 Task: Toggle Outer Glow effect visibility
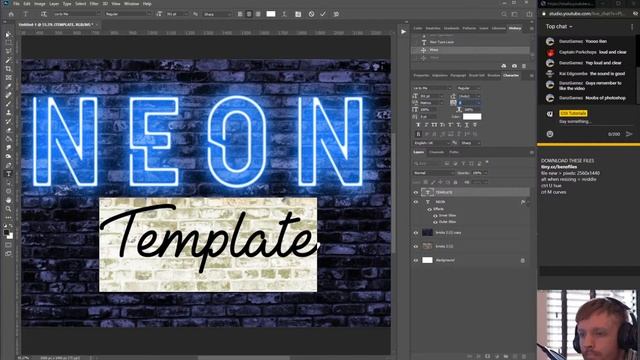pyautogui.click(x=435, y=222)
